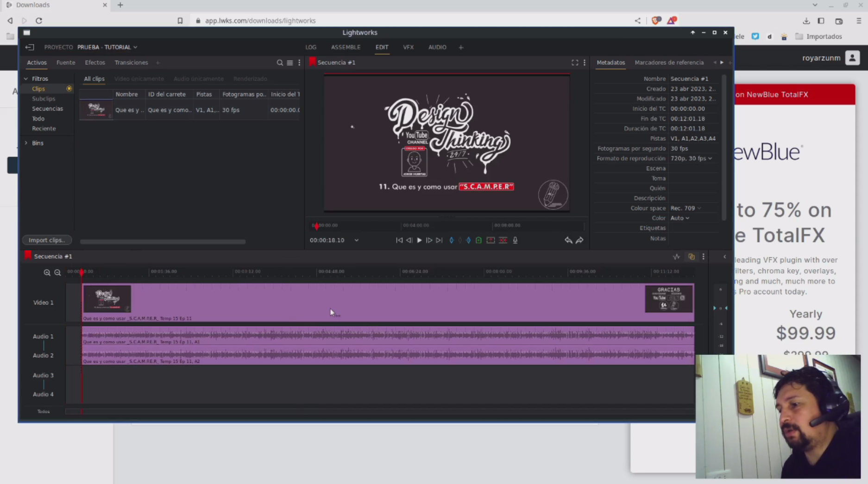Toggle fullscreen preview for Secuencia #1
The width and height of the screenshot is (868, 484).
[x=575, y=62]
